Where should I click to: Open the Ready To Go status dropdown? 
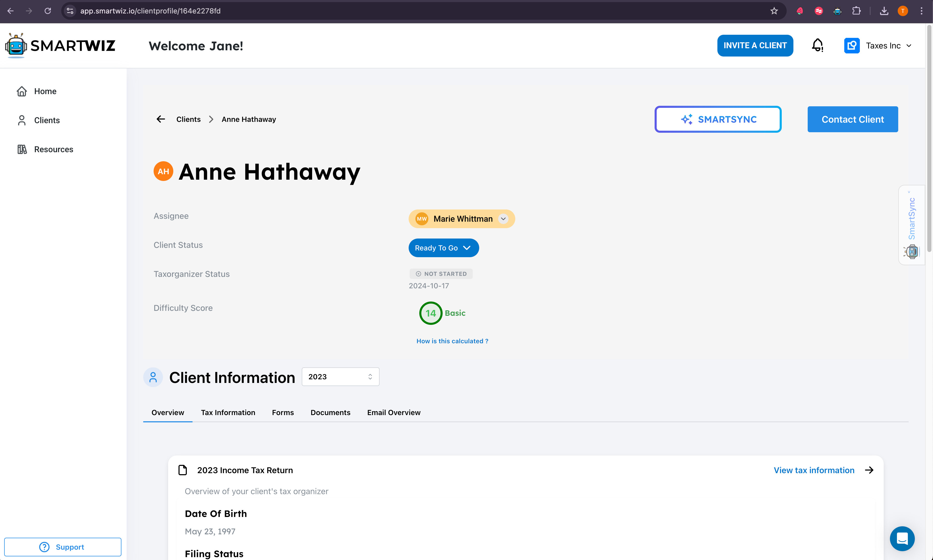(x=443, y=248)
